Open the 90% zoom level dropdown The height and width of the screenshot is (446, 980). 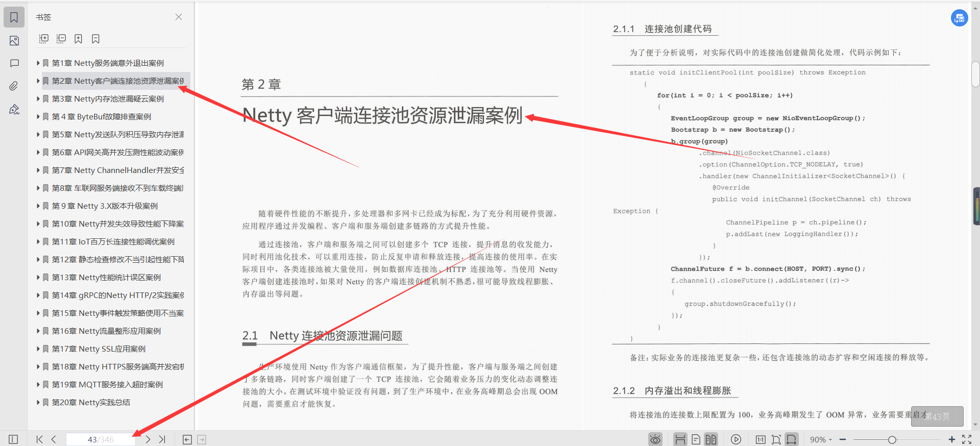click(x=821, y=439)
